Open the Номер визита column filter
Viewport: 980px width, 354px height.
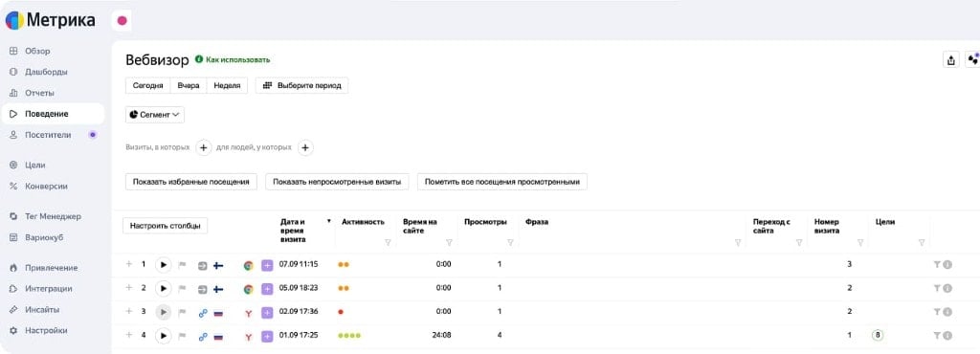(860, 243)
